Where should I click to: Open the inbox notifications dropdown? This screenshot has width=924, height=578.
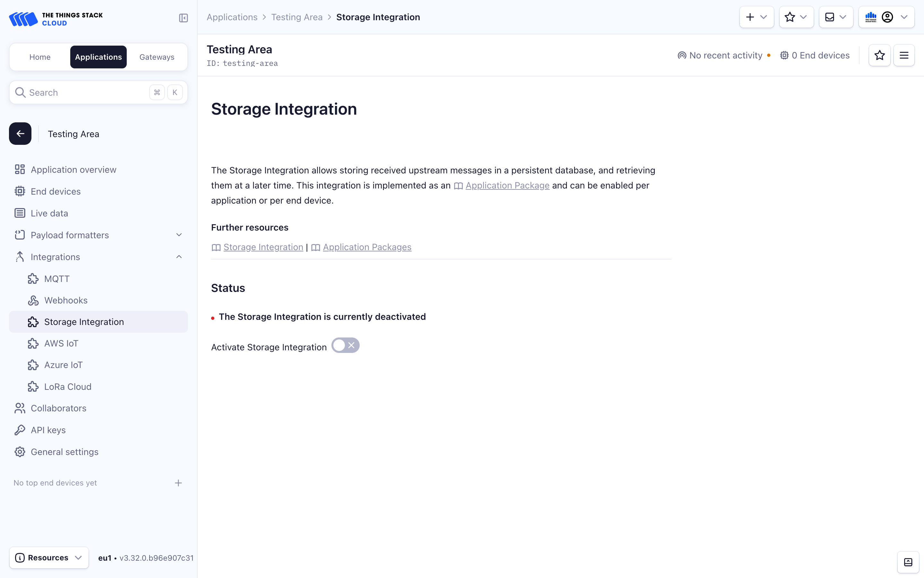836,17
